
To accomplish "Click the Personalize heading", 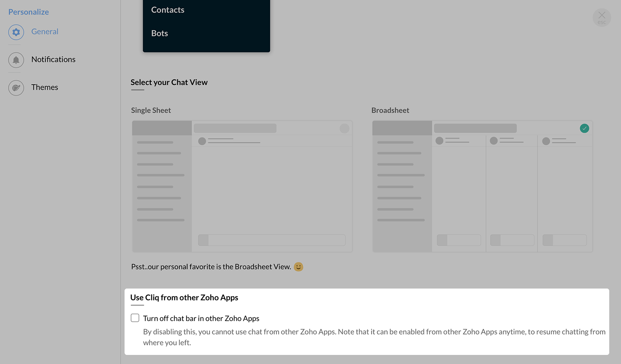I will (x=29, y=12).
